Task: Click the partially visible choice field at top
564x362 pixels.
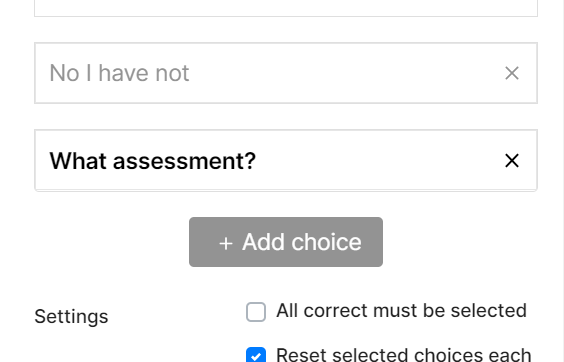Action: click(x=286, y=8)
